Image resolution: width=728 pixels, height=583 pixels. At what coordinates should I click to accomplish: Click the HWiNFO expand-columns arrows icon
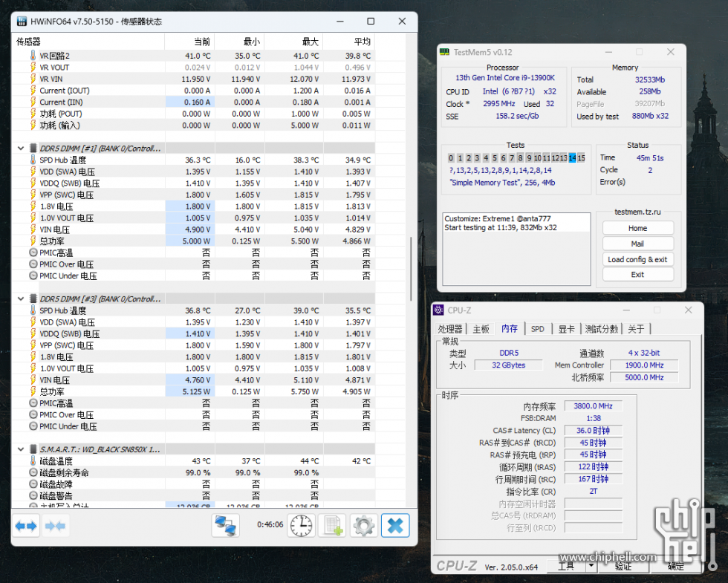pos(25,526)
